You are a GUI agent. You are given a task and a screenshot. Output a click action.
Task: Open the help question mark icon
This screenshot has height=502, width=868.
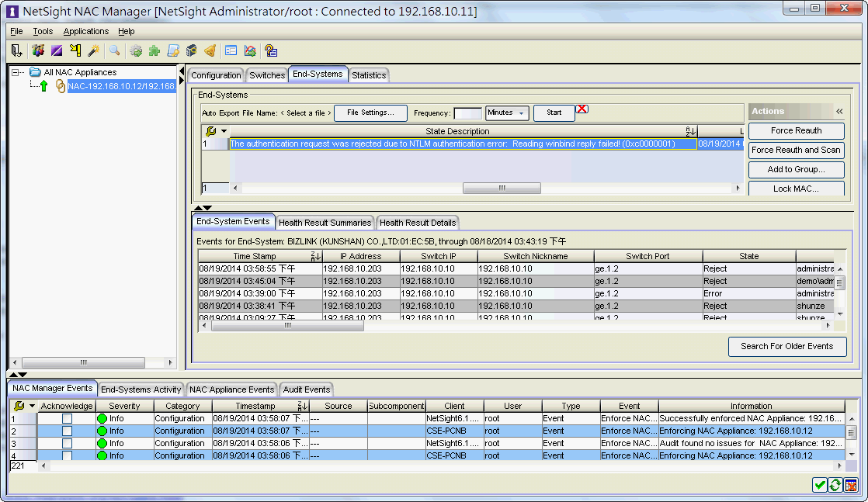271,51
